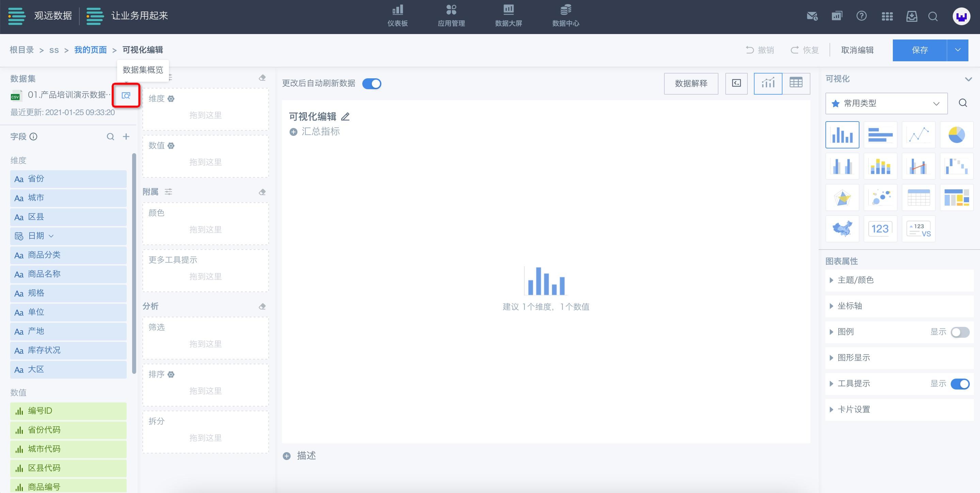The image size is (980, 493).
Task: Enable the 图例 display toggle
Action: pos(960,332)
